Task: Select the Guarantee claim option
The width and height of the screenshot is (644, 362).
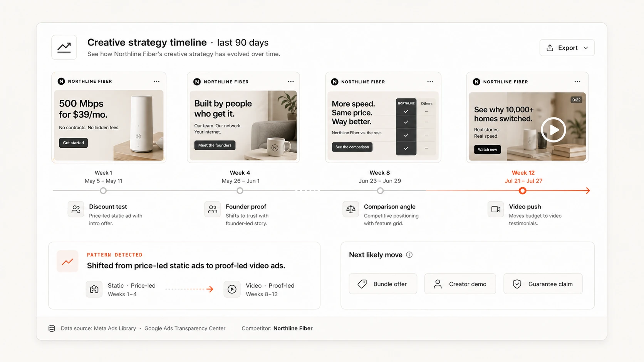Action: click(x=543, y=284)
